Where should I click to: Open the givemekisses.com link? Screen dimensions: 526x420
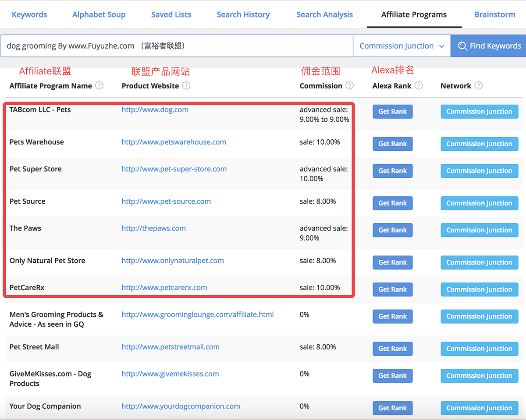(170, 374)
